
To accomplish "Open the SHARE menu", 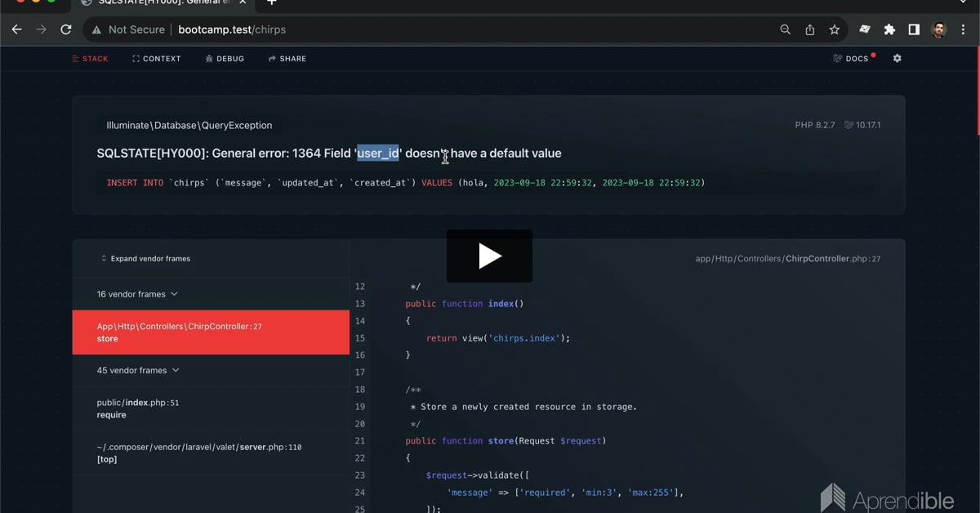I will tap(287, 59).
